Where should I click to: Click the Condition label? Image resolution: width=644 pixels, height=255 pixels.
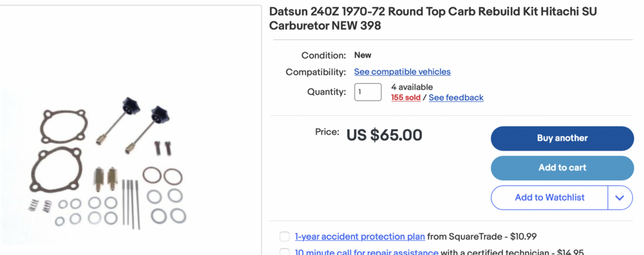324,55
